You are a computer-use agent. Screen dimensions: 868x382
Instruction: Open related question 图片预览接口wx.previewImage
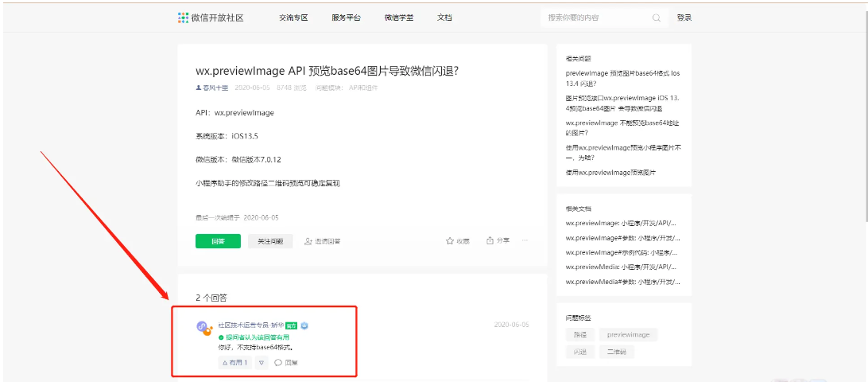pyautogui.click(x=622, y=103)
